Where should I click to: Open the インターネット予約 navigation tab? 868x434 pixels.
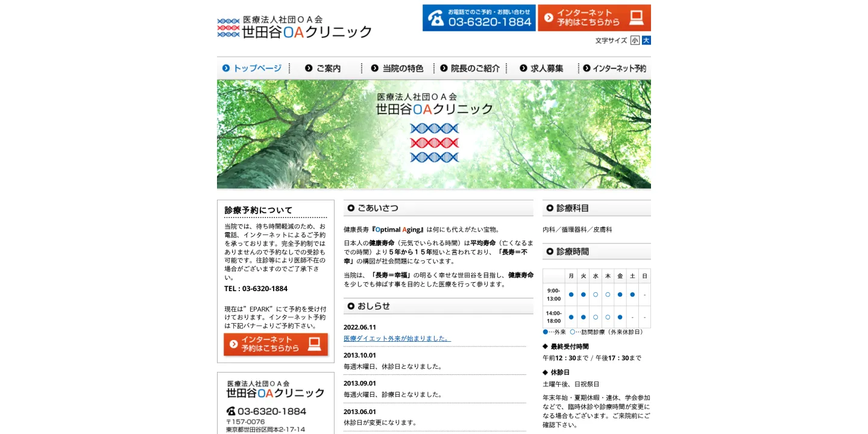[x=615, y=68]
